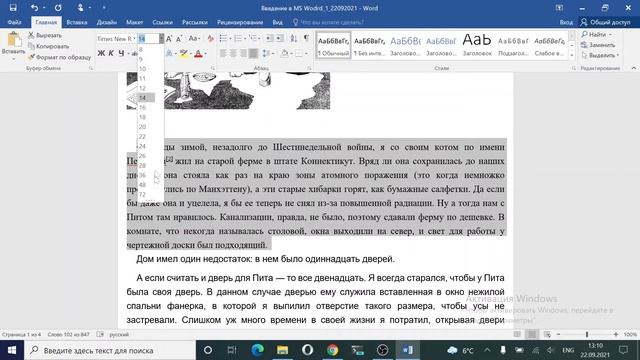The image size is (640, 360).
Task: Apply red font color
Action: [x=198, y=53]
